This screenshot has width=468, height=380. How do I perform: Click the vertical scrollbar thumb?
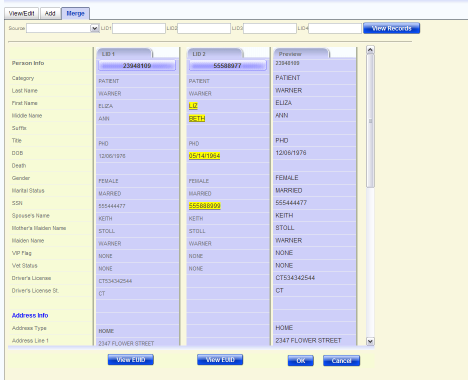(x=370, y=121)
